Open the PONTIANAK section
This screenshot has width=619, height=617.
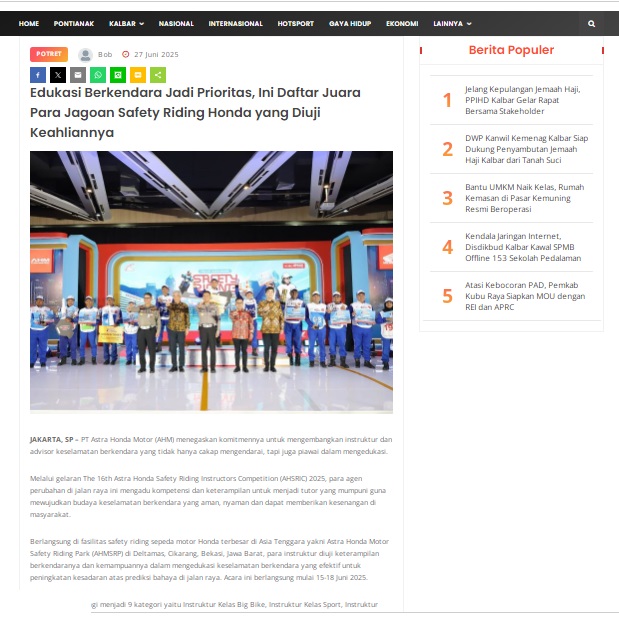coord(74,24)
